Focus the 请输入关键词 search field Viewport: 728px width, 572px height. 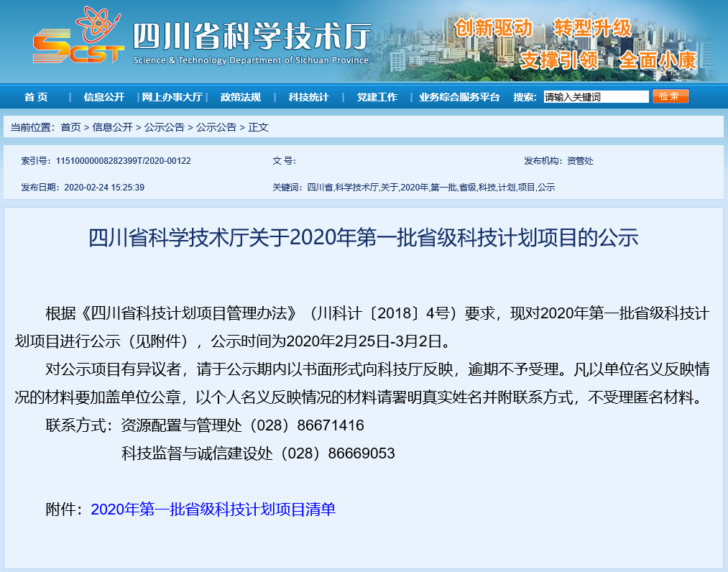click(x=596, y=97)
